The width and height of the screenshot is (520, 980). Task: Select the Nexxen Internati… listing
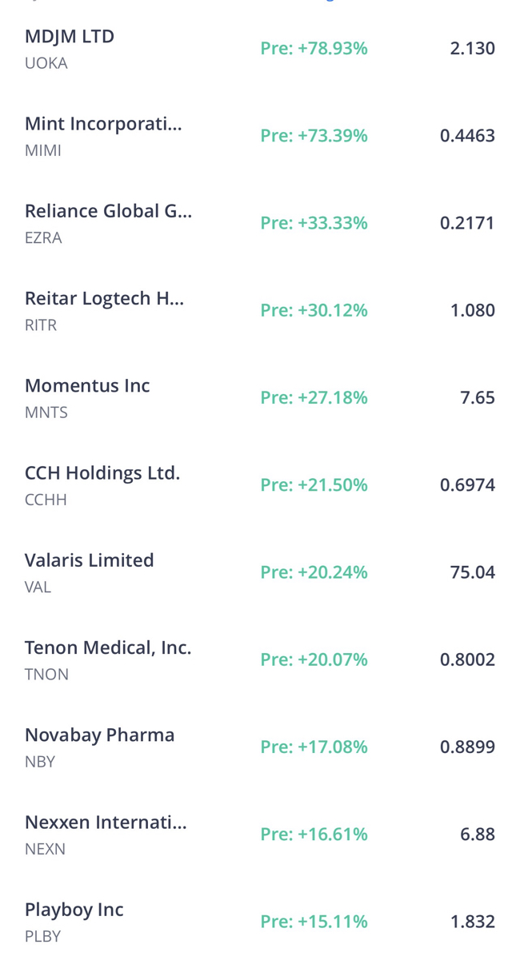(260, 834)
